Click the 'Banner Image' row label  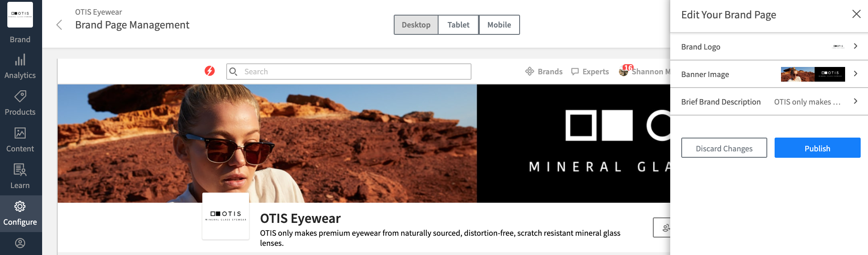705,74
